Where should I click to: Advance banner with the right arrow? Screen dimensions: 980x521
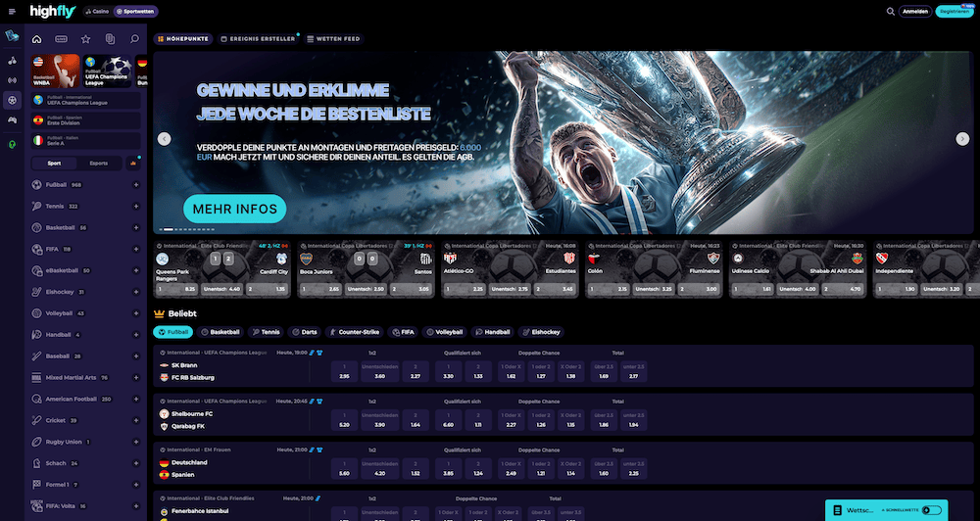pyautogui.click(x=962, y=139)
